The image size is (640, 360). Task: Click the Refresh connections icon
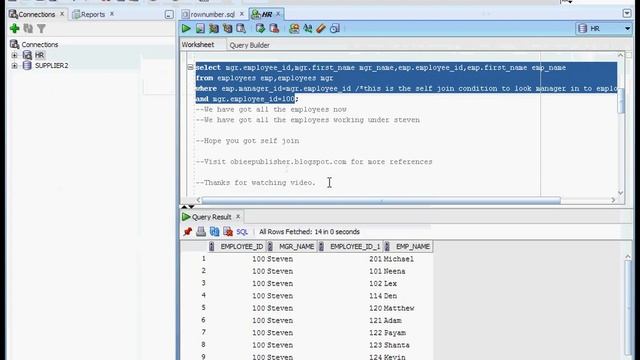point(28,28)
